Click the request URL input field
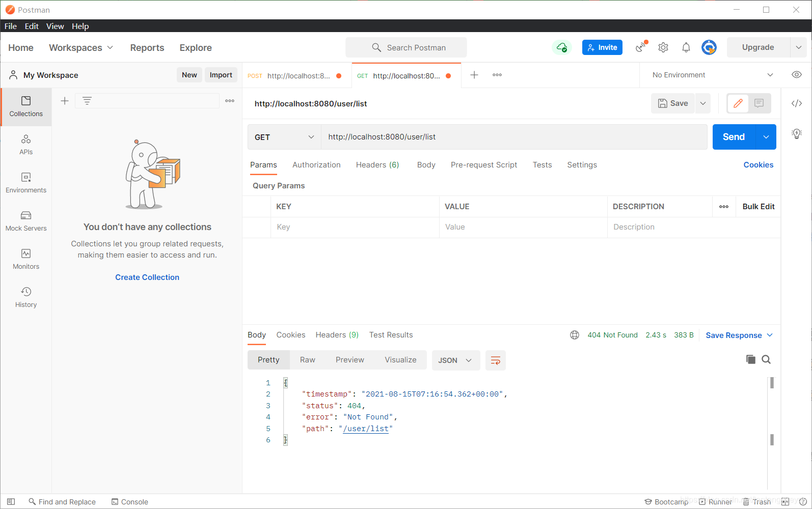The height and width of the screenshot is (509, 812). 514,137
